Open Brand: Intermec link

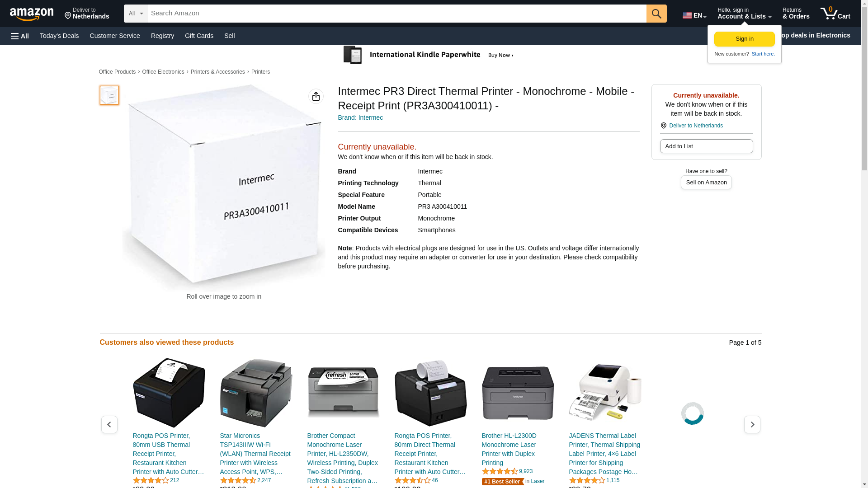point(360,117)
